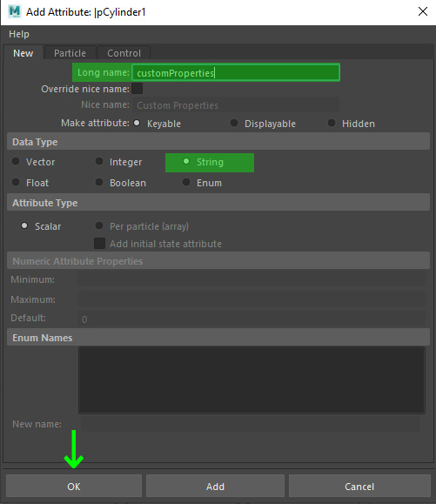Choose the String data type
Image resolution: width=436 pixels, height=504 pixels.
[x=186, y=162]
